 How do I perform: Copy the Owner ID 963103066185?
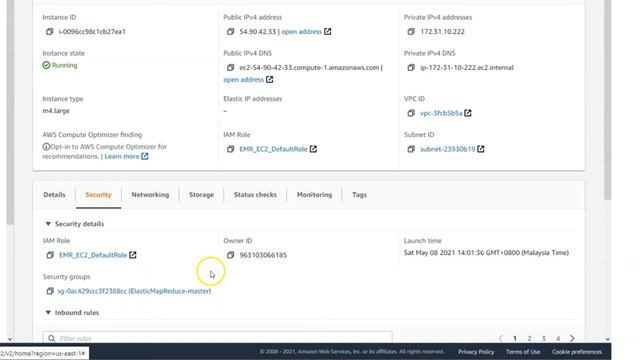coord(231,255)
